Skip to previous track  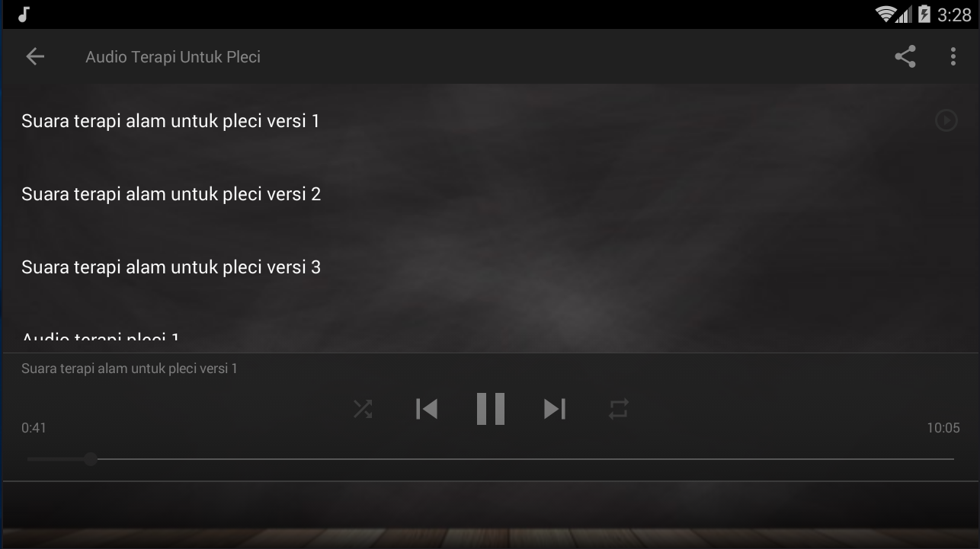pos(427,409)
